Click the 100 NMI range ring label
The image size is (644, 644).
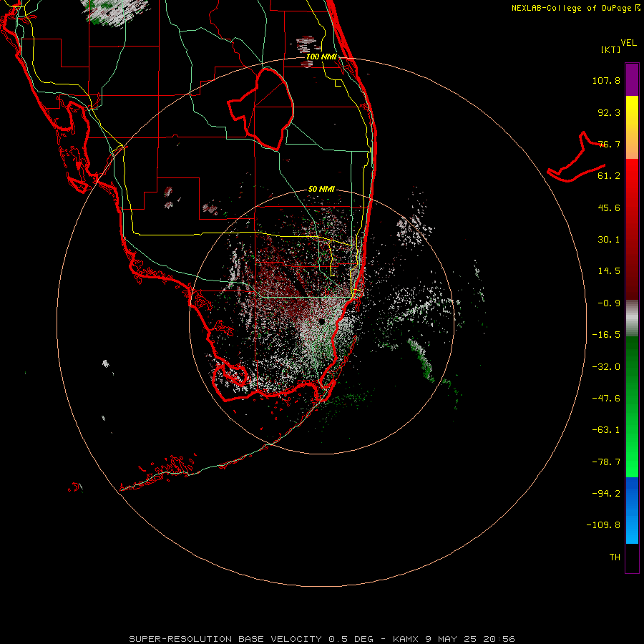click(321, 57)
